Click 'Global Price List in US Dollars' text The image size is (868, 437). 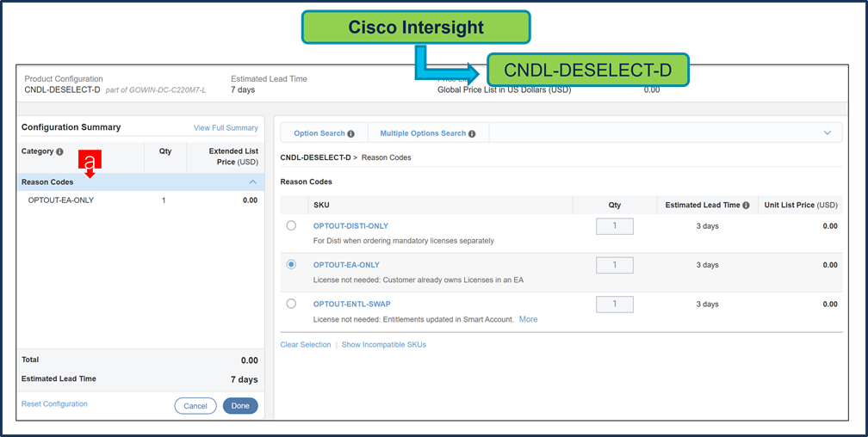coord(505,90)
